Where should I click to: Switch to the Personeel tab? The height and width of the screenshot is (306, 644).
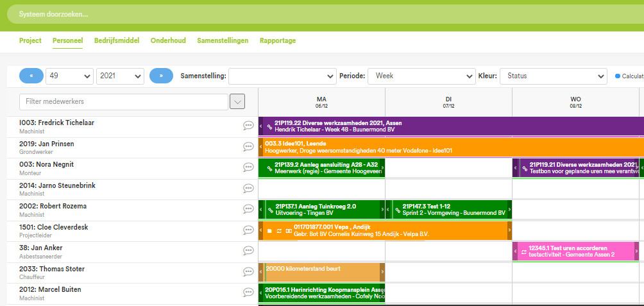68,40
